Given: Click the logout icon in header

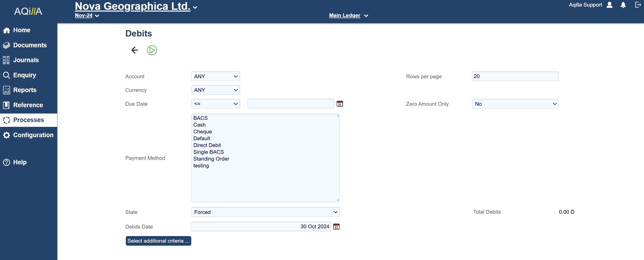Looking at the screenshot, I should (x=638, y=5).
